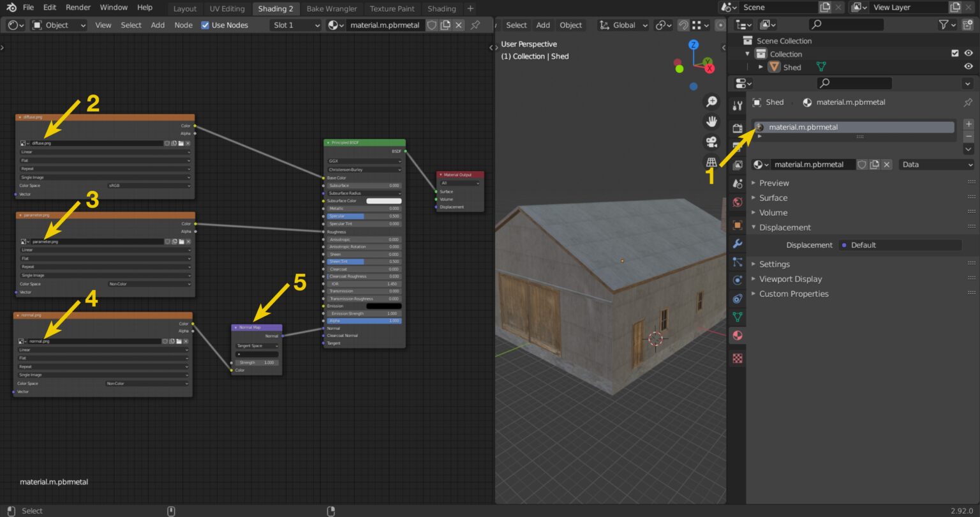
Task: Toggle the snapping magnet in viewport header
Action: (683, 25)
